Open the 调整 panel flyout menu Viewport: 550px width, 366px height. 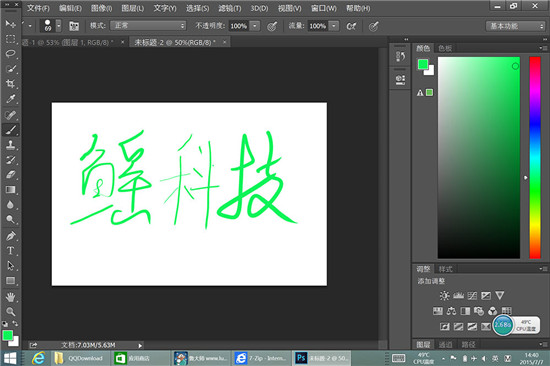click(x=543, y=269)
